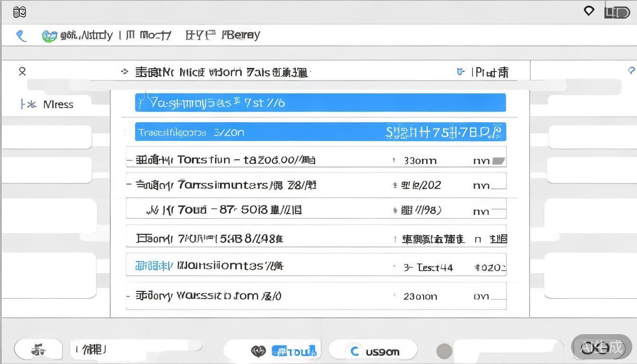Click the person icon in left panel
637x364 pixels.
22,72
